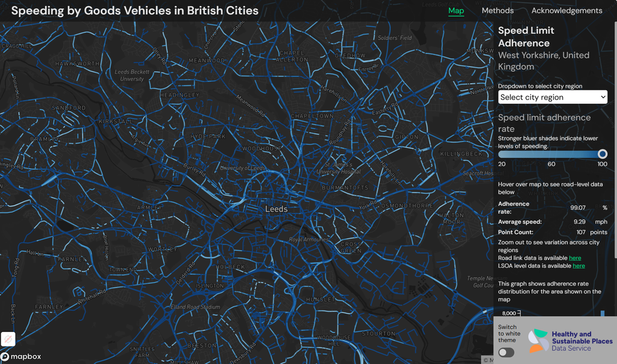Click the site title Speeding by Goods Vehicles
The width and height of the screenshot is (617, 364).
click(134, 11)
